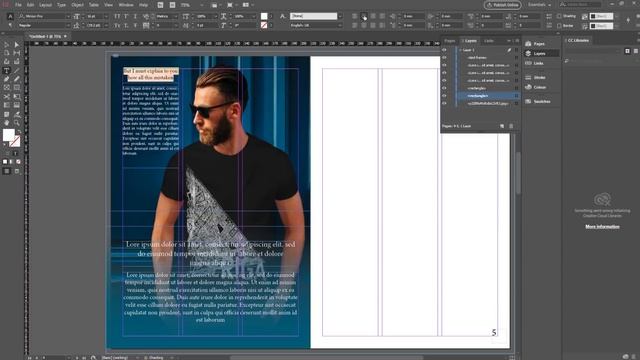Image resolution: width=640 pixels, height=360 pixels.
Task: Activate the Type tool
Action: [7, 71]
